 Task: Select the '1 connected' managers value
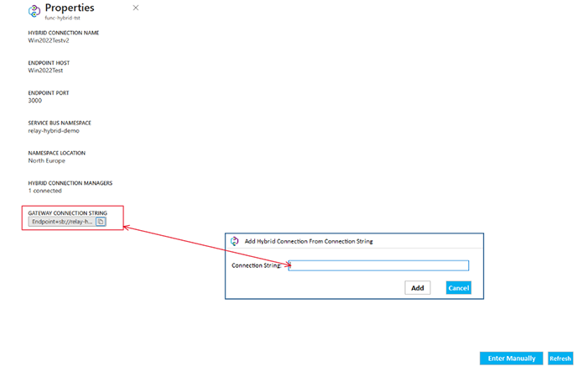point(45,191)
